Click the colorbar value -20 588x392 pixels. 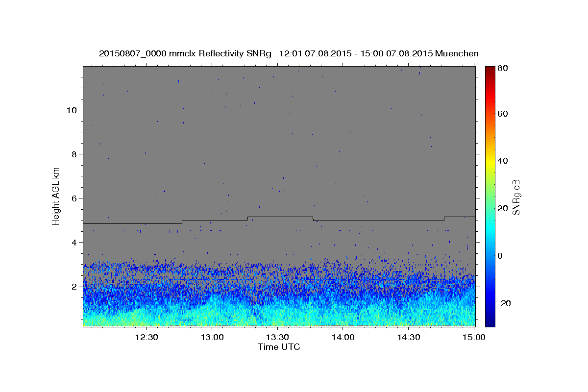(504, 303)
